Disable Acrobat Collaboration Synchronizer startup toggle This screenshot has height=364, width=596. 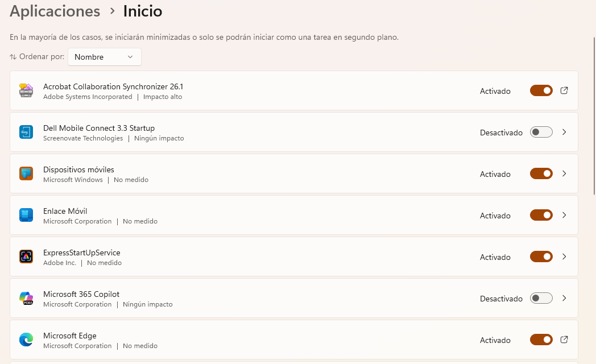[x=541, y=90]
